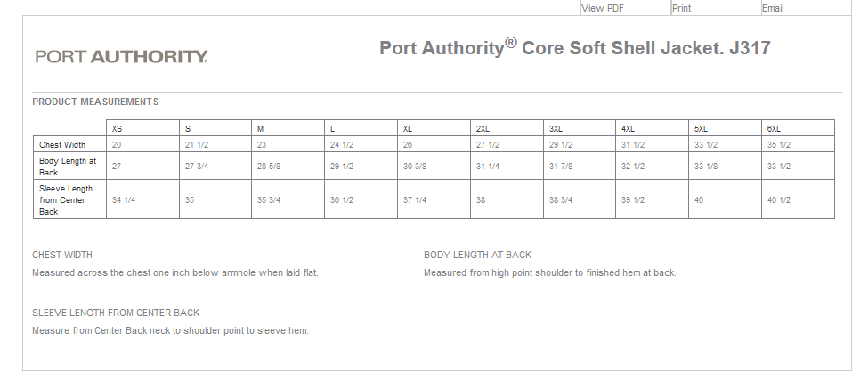Screen dimensions: 868x382
Task: Select the XS size column header
Action: pos(118,129)
